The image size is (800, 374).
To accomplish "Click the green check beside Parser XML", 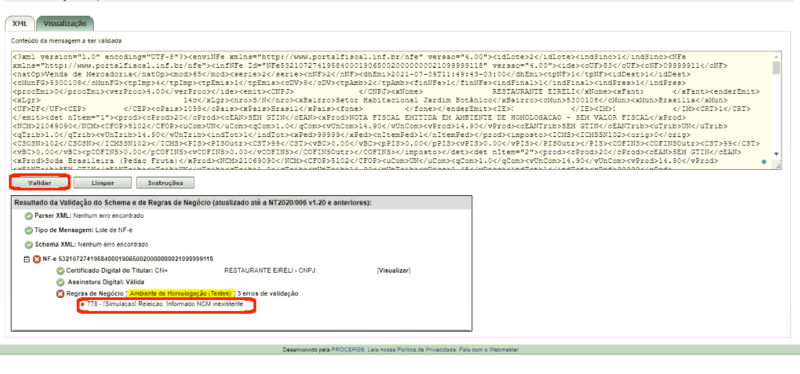I will coord(29,216).
